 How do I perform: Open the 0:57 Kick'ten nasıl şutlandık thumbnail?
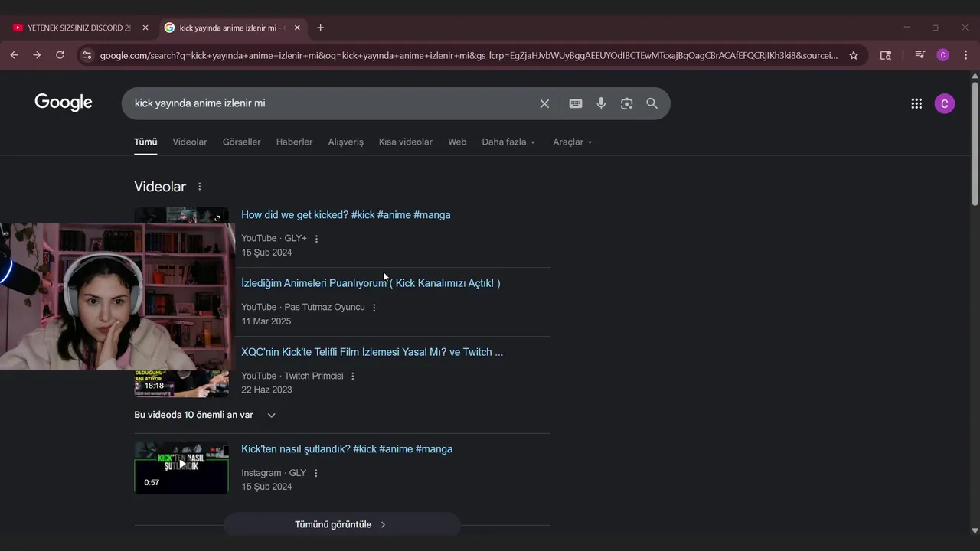click(181, 468)
